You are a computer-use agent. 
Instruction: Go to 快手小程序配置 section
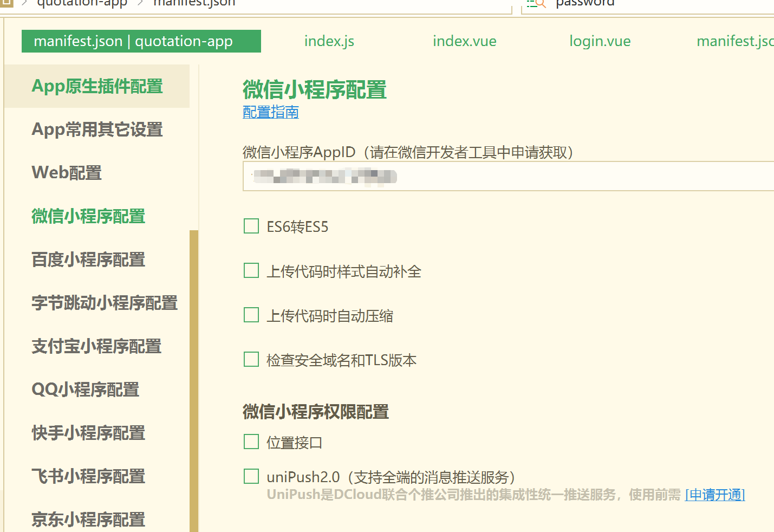(x=88, y=433)
